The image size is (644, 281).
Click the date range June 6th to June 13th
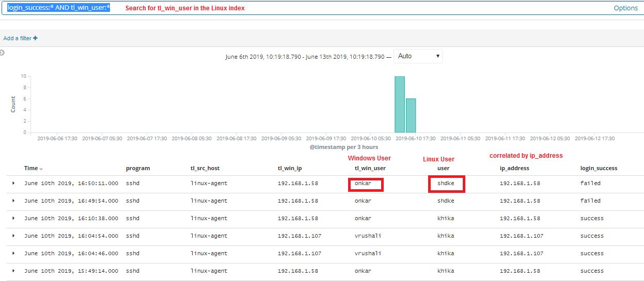tap(305, 57)
